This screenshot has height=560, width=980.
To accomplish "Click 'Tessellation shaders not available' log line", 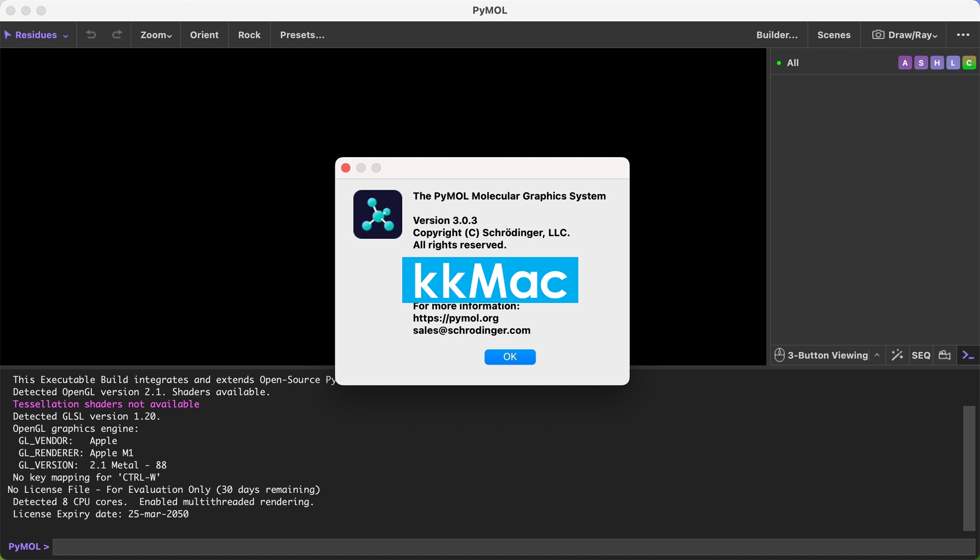I will tap(106, 404).
